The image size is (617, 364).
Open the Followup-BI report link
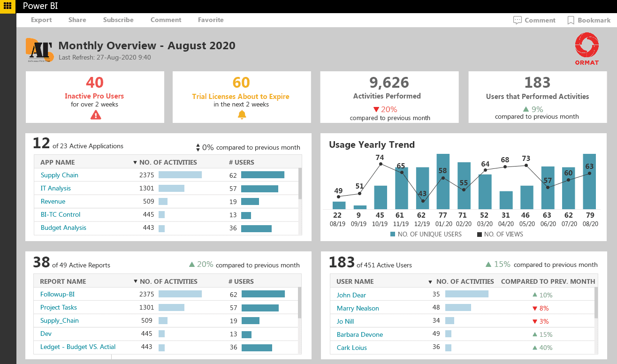(x=57, y=294)
